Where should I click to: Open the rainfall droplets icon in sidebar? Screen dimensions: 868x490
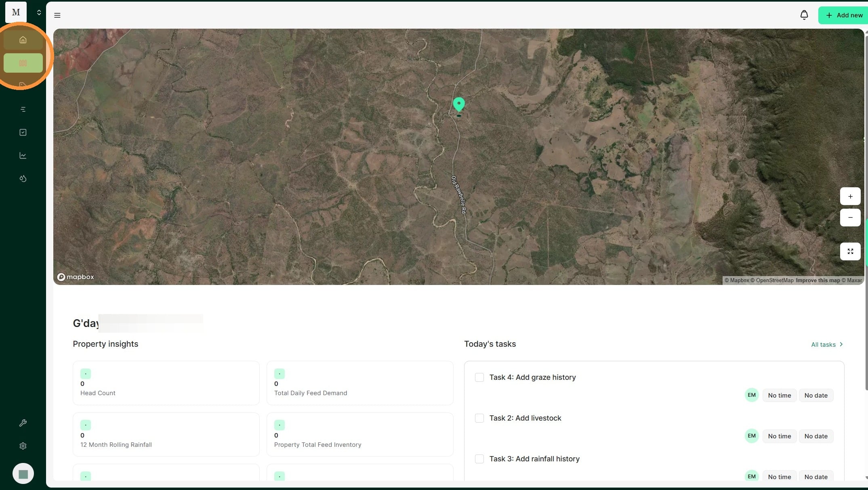[23, 178]
